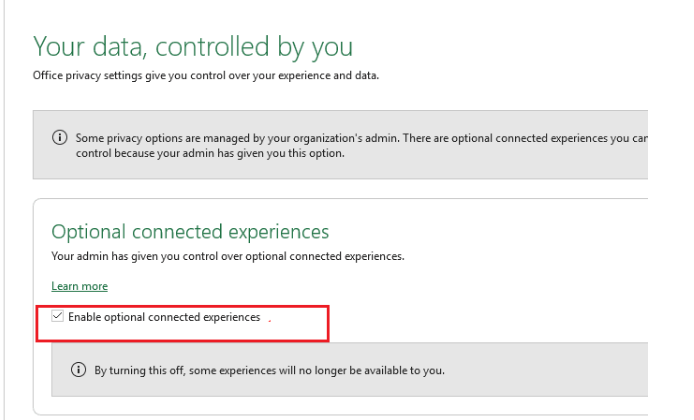The height and width of the screenshot is (420, 694).
Task: Click the 'Optional connected experiences' section heading
Action: [x=190, y=232]
